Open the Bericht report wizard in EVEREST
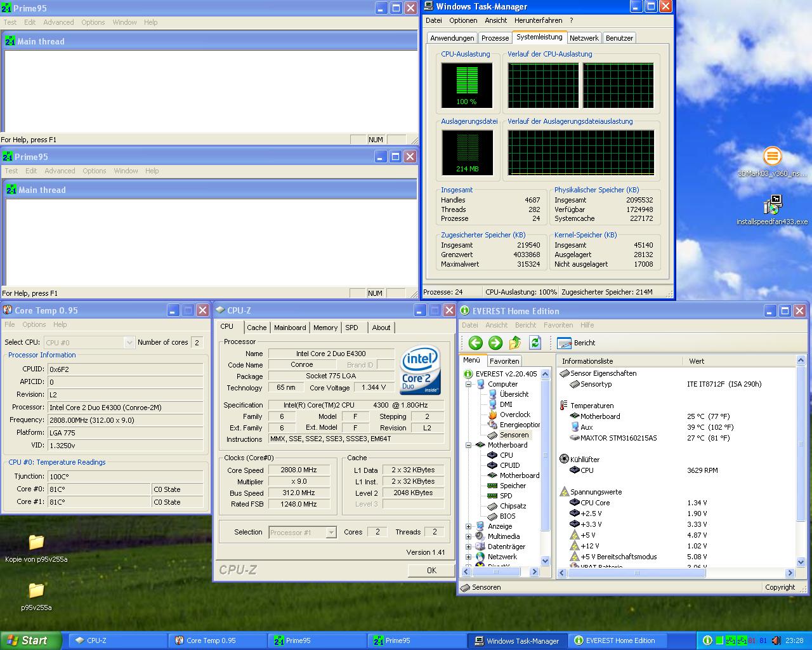The image size is (812, 650). (576, 343)
